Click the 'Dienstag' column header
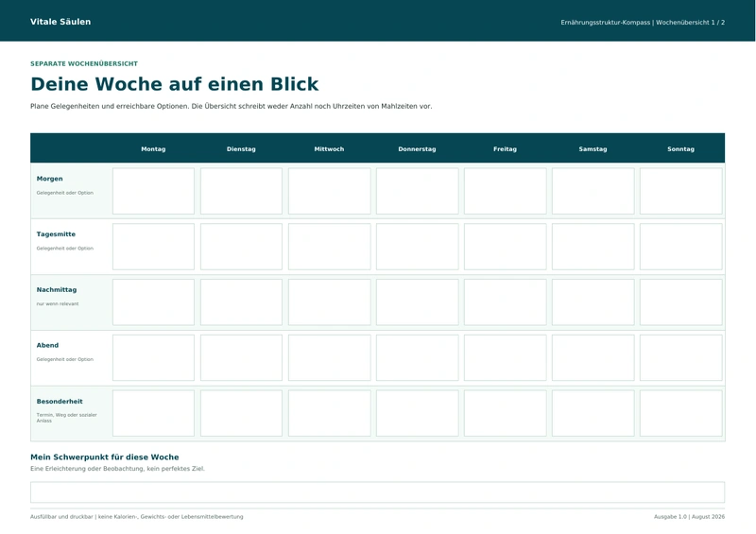756x534 pixels. point(241,149)
